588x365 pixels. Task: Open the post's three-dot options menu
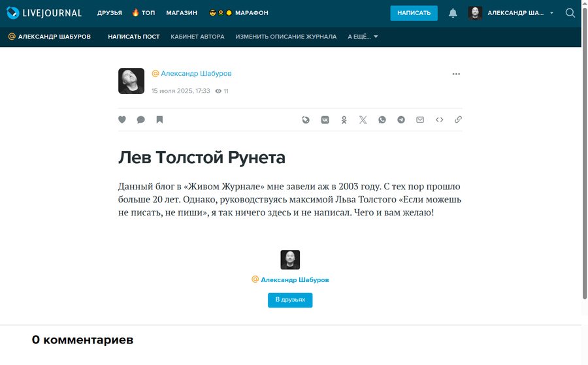[456, 74]
